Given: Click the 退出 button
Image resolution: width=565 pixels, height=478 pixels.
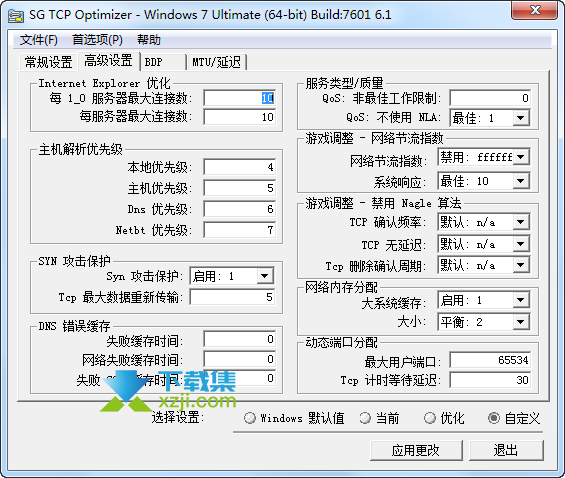Looking at the screenshot, I should (x=506, y=450).
